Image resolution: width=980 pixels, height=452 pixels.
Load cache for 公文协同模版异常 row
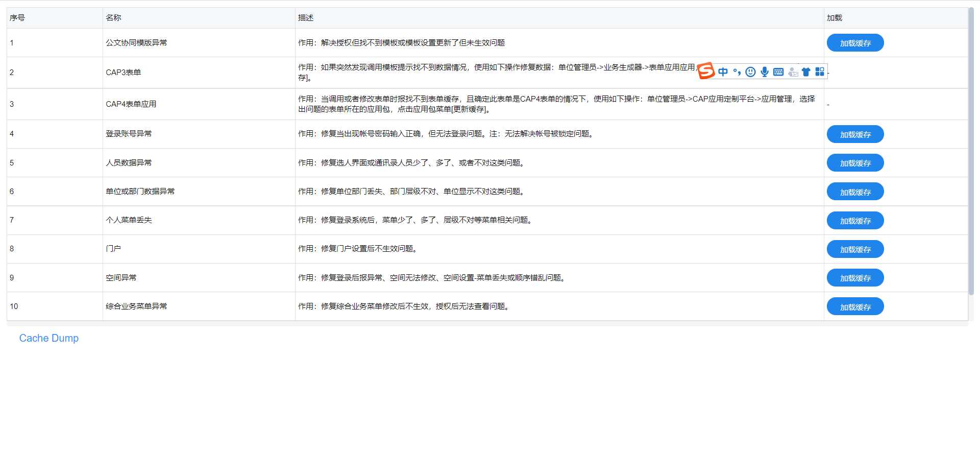point(855,43)
